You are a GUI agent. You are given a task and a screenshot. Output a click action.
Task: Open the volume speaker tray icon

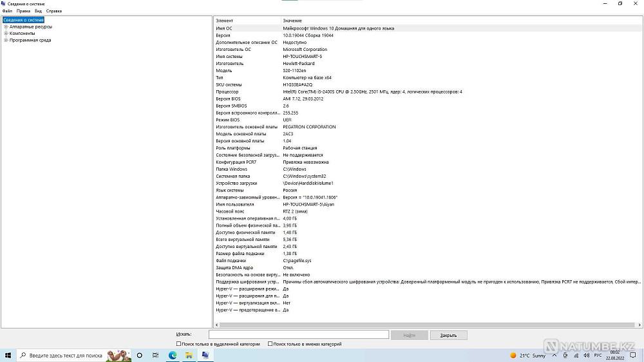(587, 356)
